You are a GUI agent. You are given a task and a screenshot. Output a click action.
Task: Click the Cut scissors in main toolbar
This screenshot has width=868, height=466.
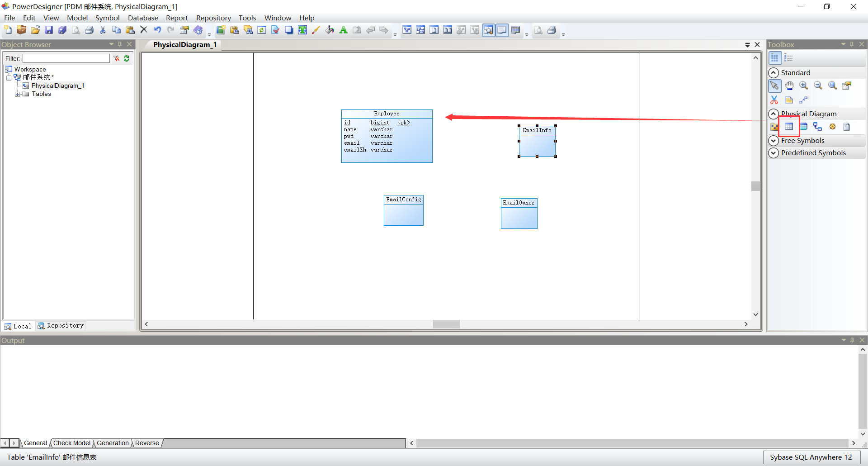[x=103, y=30]
